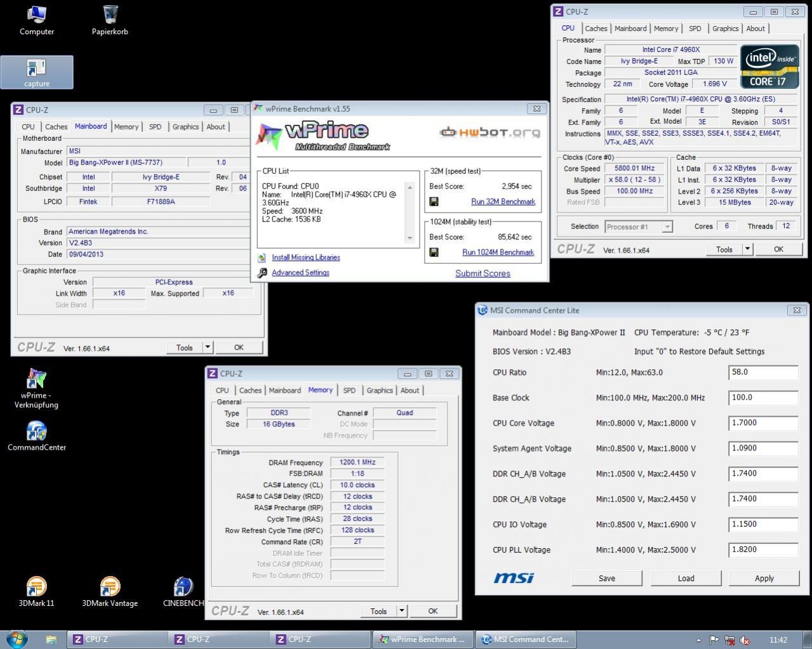Click the save icon beside Run 32M Benchmark
This screenshot has height=649, width=812.
point(434,202)
